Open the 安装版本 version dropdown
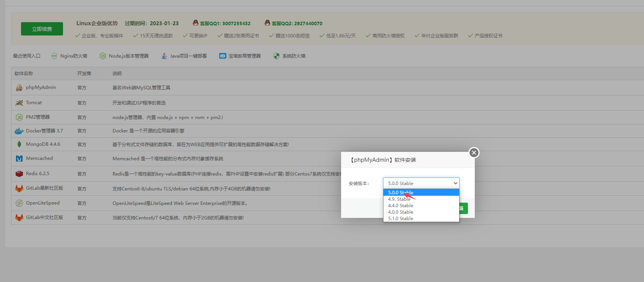Viewport: 644px width, 282px height. [421, 183]
